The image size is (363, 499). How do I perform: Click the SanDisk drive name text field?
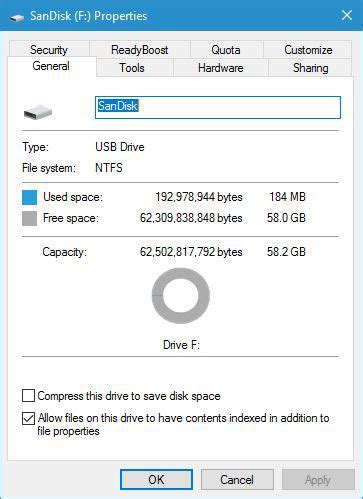pos(218,107)
